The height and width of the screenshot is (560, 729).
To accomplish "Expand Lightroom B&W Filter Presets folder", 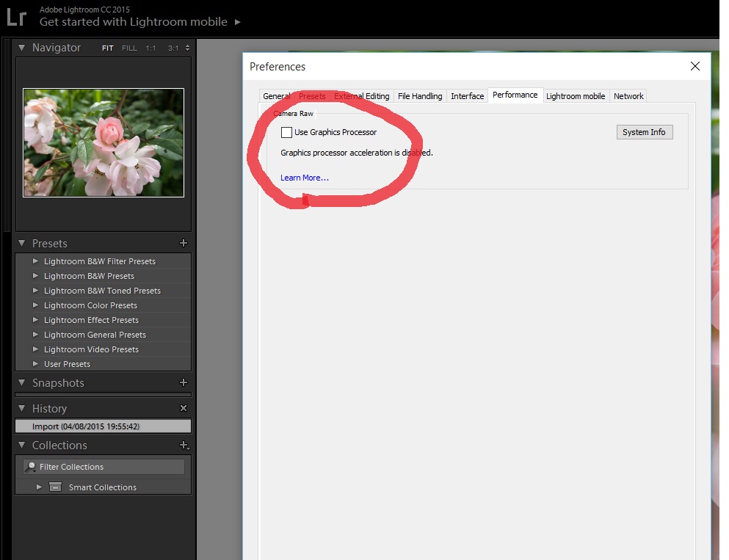I will pos(35,261).
